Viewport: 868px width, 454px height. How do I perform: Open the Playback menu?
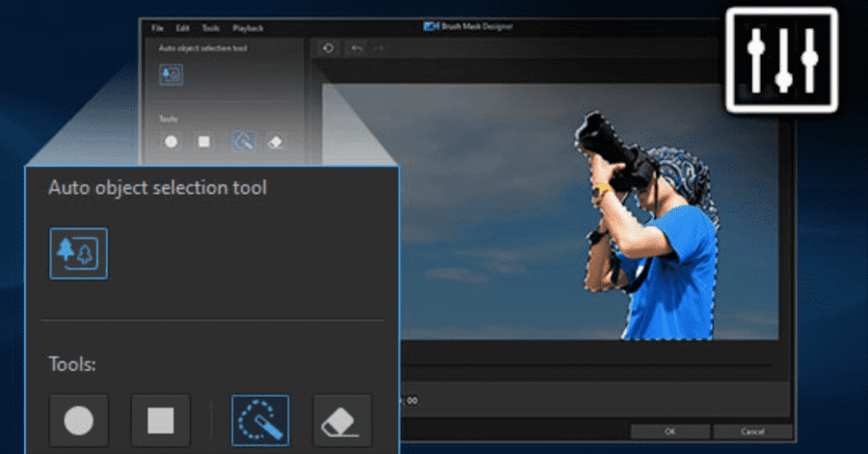tap(248, 28)
